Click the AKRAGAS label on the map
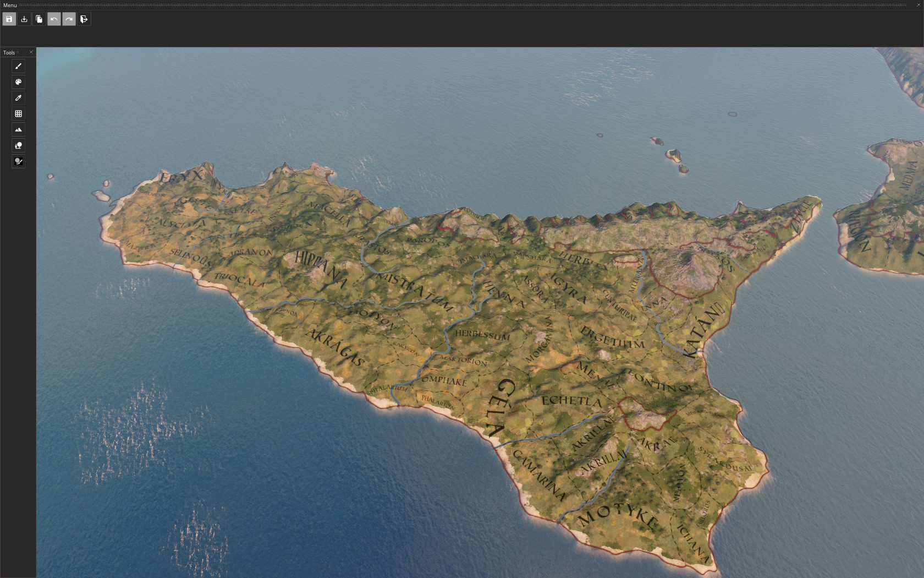This screenshot has height=578, width=924. (x=335, y=347)
